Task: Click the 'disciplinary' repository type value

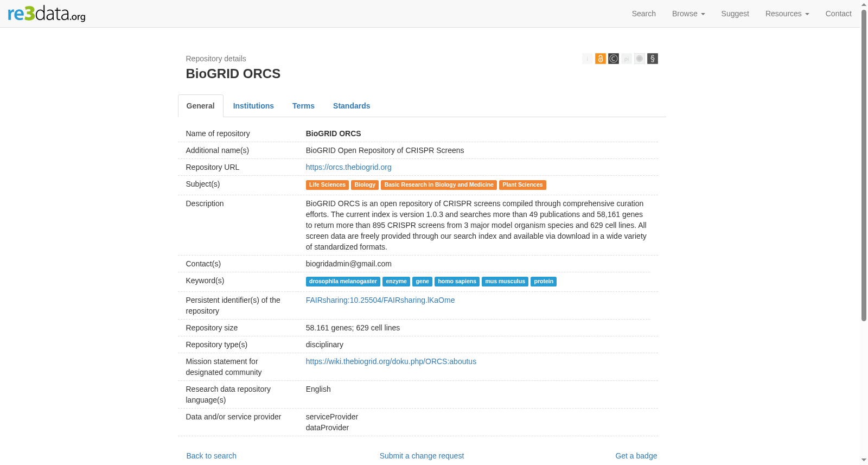Action: [x=324, y=345]
